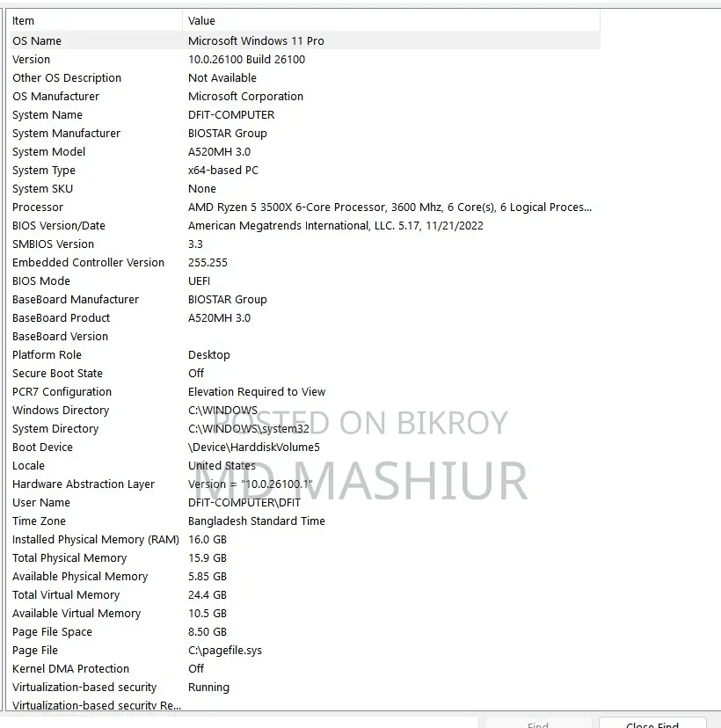Screen dimensions: 721x728
Task: Select the OS Manufacturer row label
Action: (x=55, y=97)
